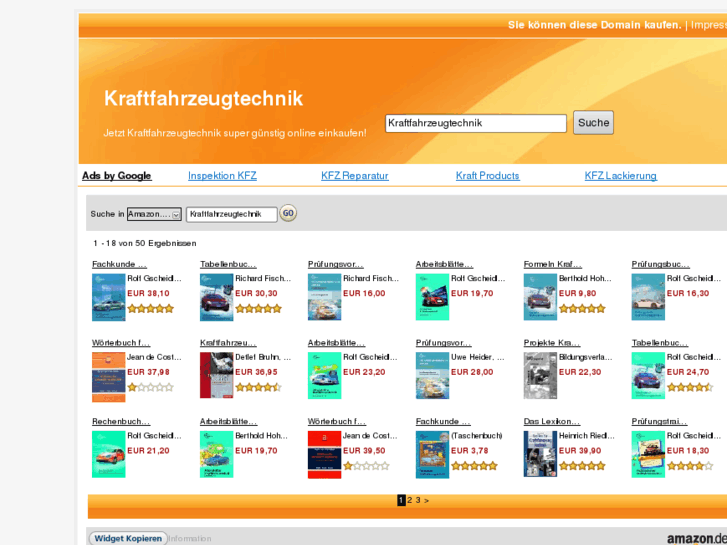
Task: Click the Heinrich Riedl... author text
Action: tap(586, 436)
